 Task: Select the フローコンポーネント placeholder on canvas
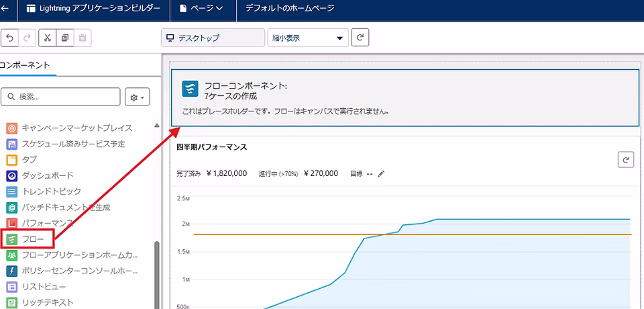[405, 97]
